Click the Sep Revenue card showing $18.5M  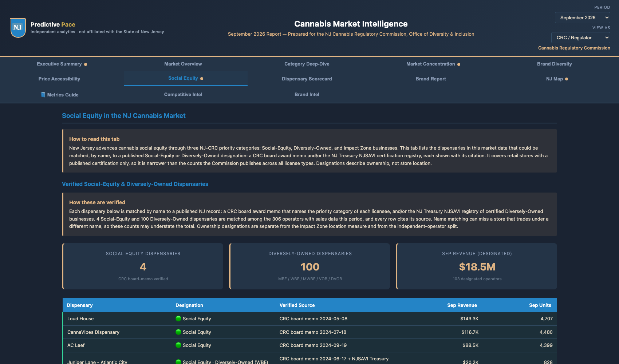477,266
